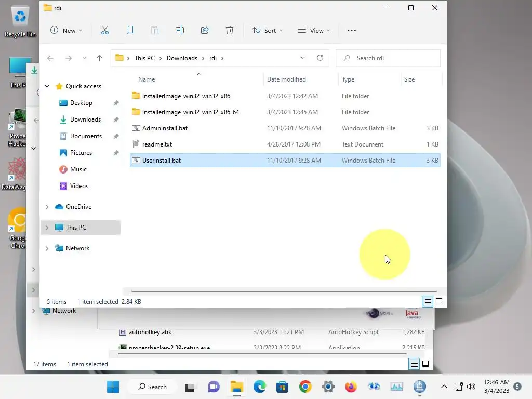Select autohotkey.ahk in background window
Viewport: 532px width, 399px height.
(x=150, y=332)
